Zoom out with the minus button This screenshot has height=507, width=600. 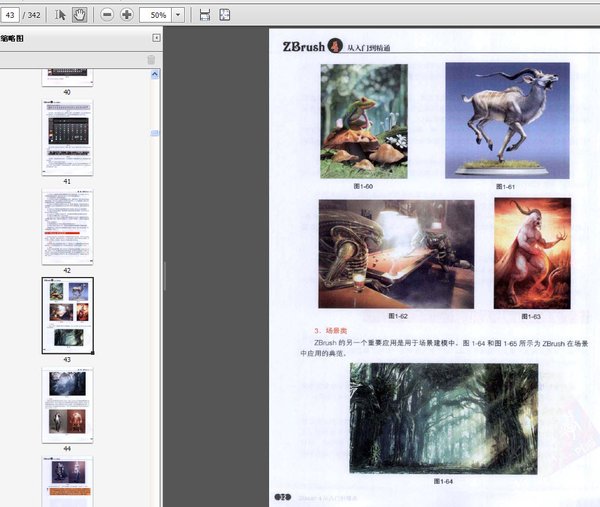[x=107, y=15]
